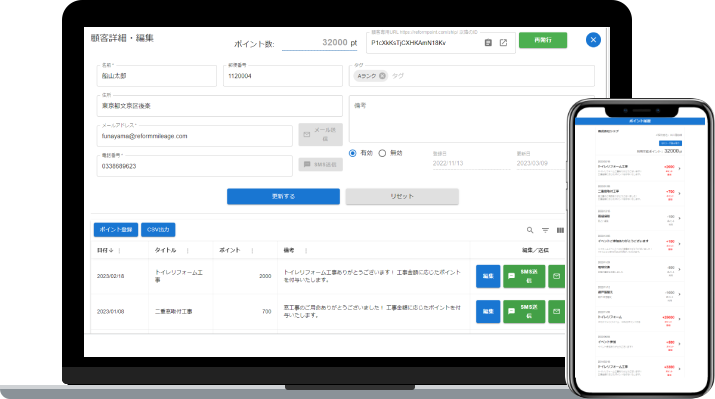Click the name field containing 船山太郎

point(156,76)
